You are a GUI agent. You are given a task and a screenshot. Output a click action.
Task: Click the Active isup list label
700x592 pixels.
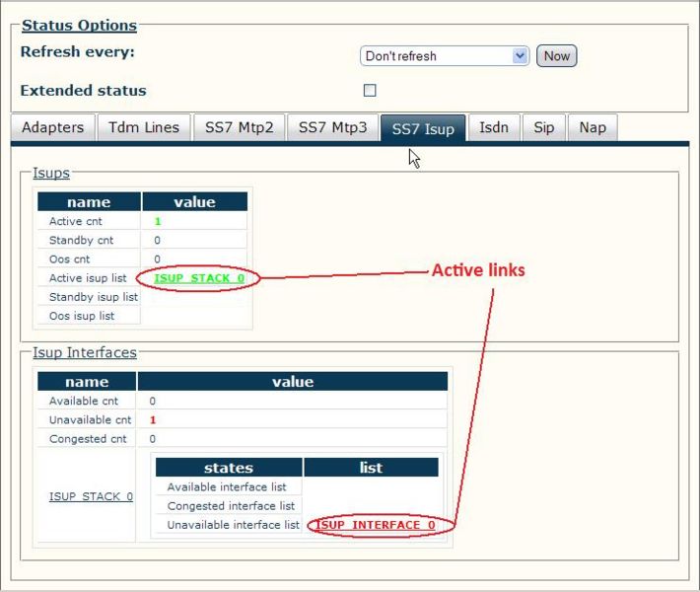pos(88,278)
